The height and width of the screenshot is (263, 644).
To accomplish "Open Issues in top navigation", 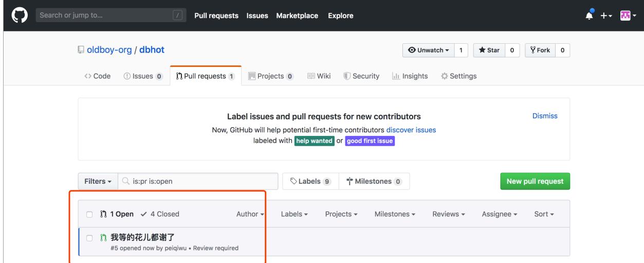I will pos(257,15).
